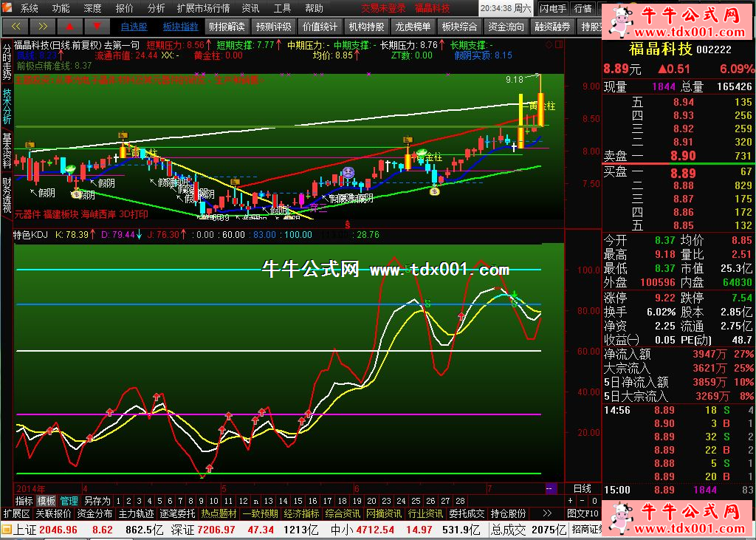Image resolution: width=756 pixels, height=540 pixels.
Task: Open the 关联报价 tab
Action: click(54, 513)
